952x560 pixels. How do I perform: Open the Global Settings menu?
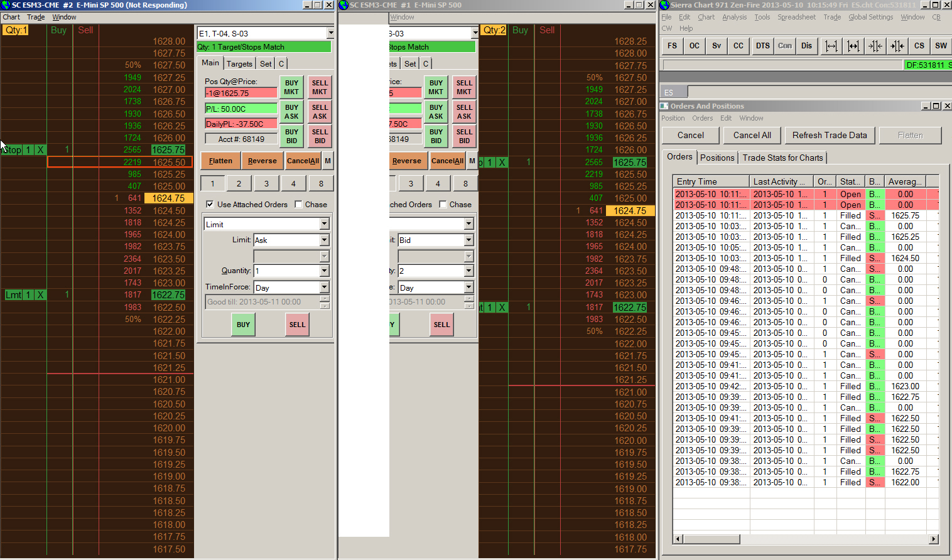(x=871, y=18)
